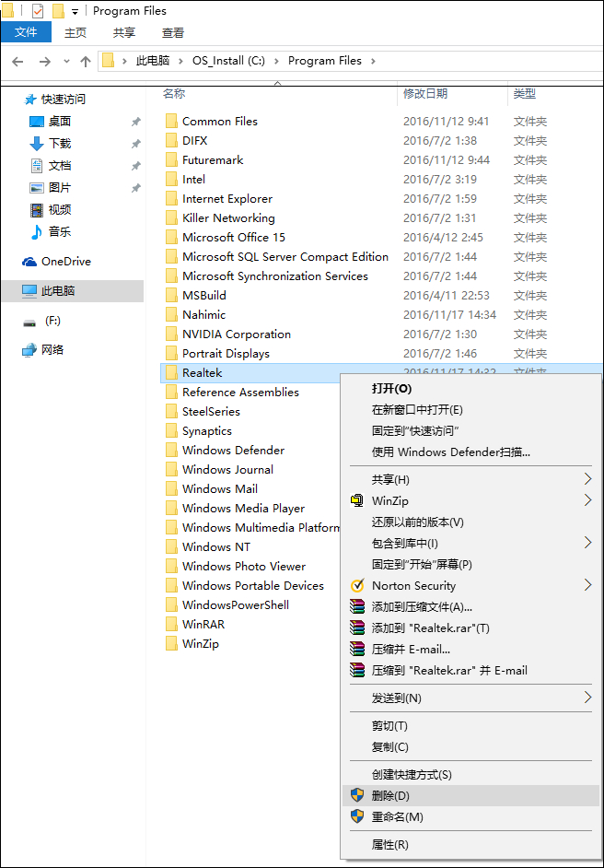This screenshot has width=604, height=868.
Task: Select the DIFX folder icon
Action: 172,141
